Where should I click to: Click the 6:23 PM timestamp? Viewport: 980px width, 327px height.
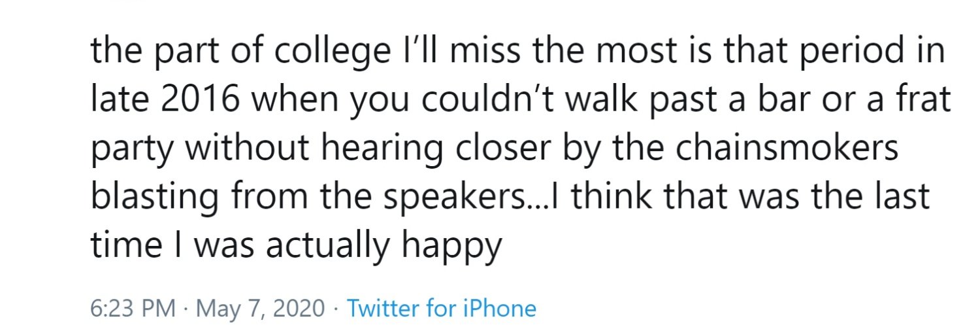pos(133,308)
